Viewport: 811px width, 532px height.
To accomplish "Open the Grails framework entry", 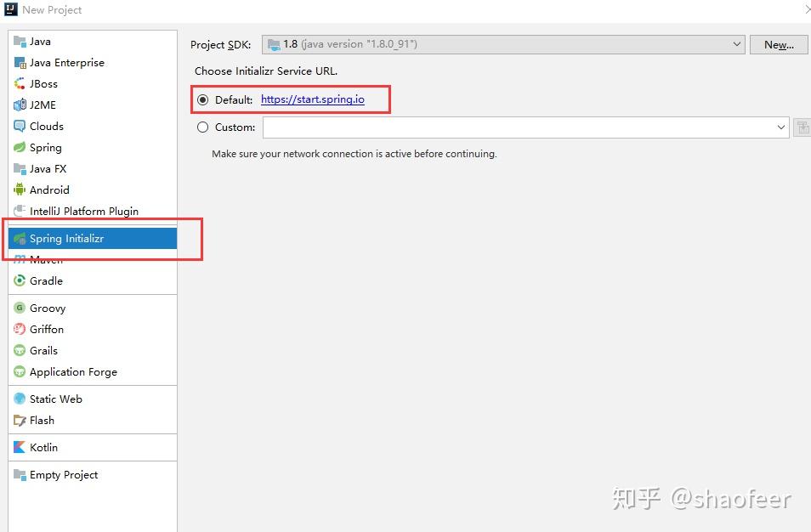I will [44, 350].
